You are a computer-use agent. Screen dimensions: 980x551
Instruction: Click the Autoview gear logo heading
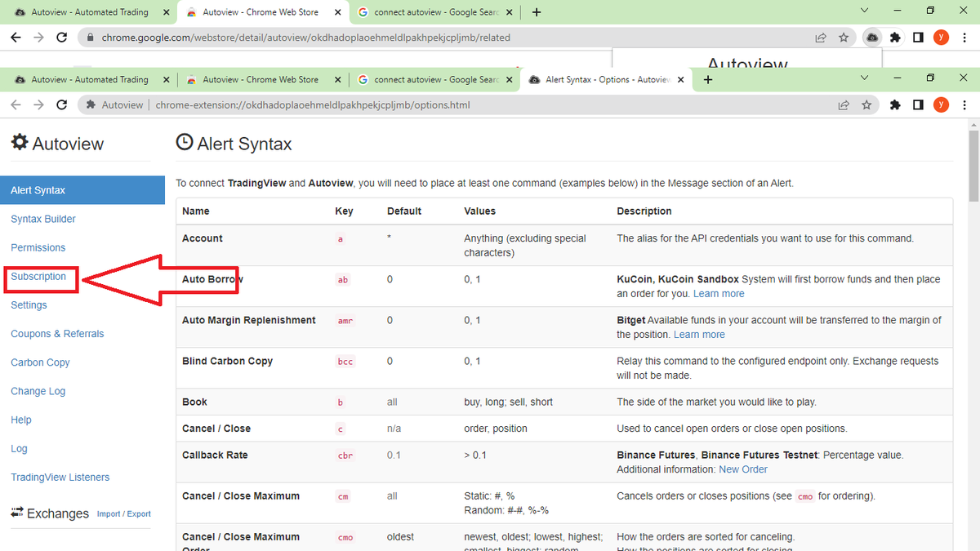[57, 144]
